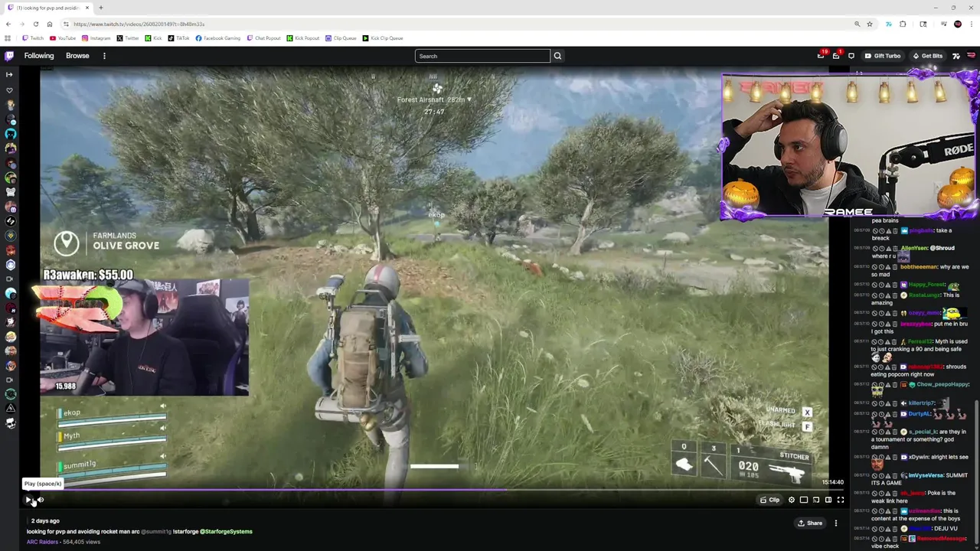Open the Twitch bookmark
The image size is (980, 551).
tap(33, 38)
